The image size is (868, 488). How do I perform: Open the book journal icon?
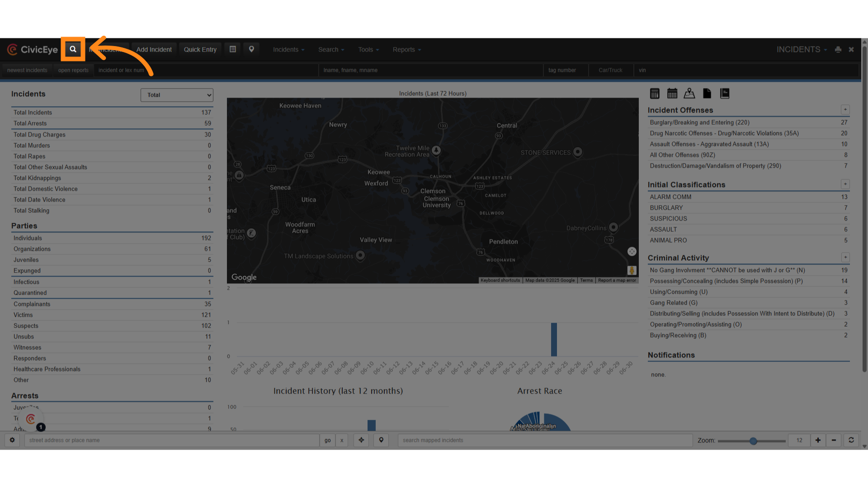pos(725,94)
